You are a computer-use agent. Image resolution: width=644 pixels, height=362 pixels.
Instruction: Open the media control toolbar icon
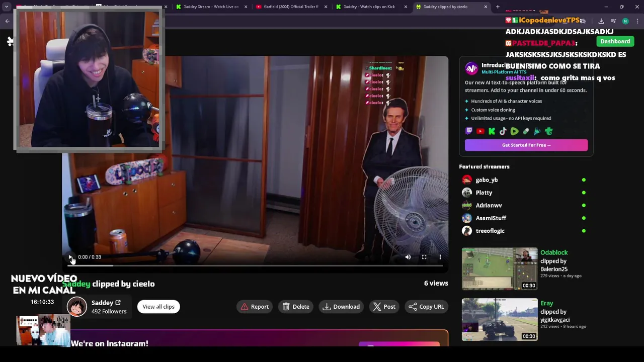click(x=613, y=21)
